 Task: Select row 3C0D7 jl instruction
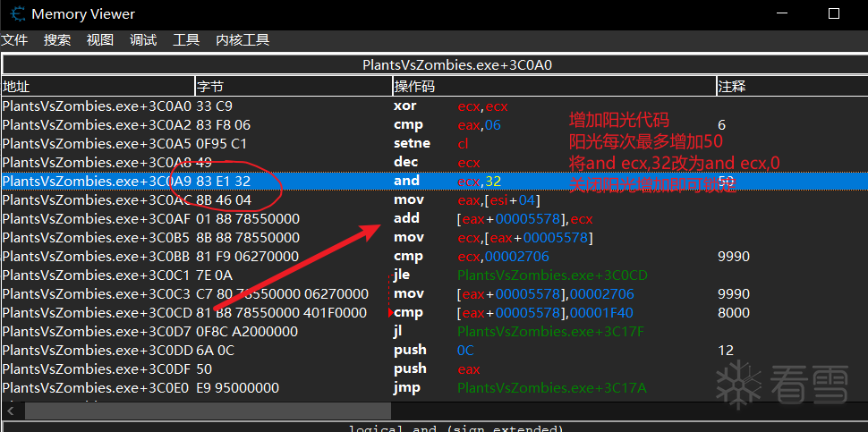tap(434, 331)
